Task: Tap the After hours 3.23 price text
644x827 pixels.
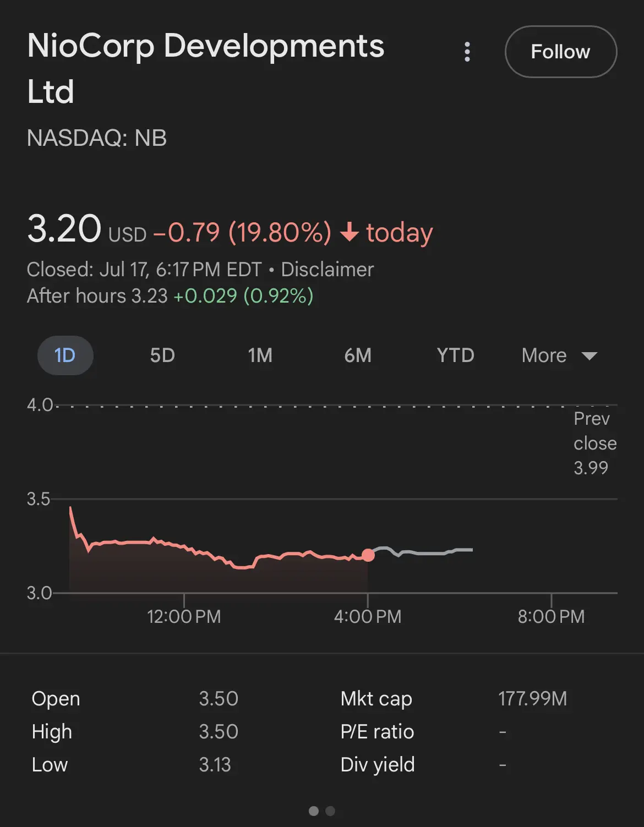Action: (97, 296)
